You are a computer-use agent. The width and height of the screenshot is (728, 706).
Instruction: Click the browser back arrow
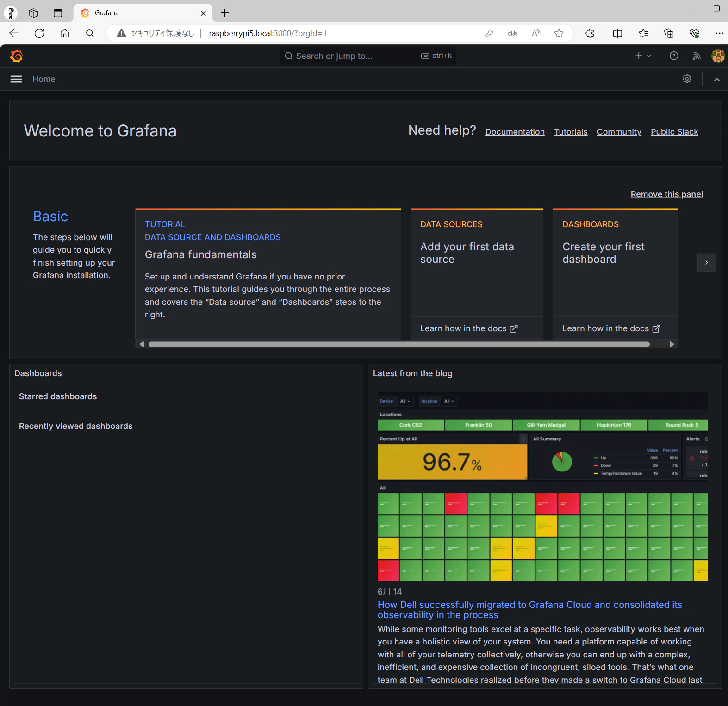(x=14, y=33)
